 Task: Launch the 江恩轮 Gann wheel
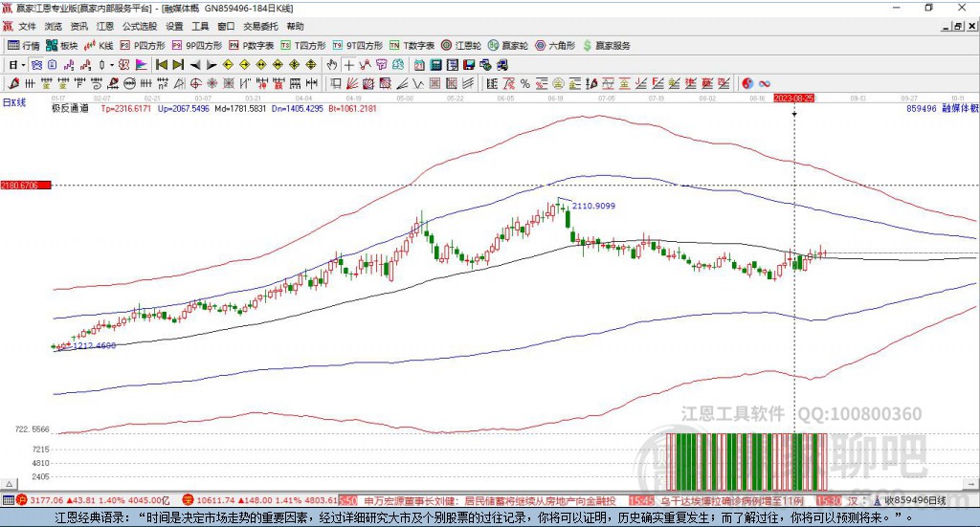(x=461, y=46)
